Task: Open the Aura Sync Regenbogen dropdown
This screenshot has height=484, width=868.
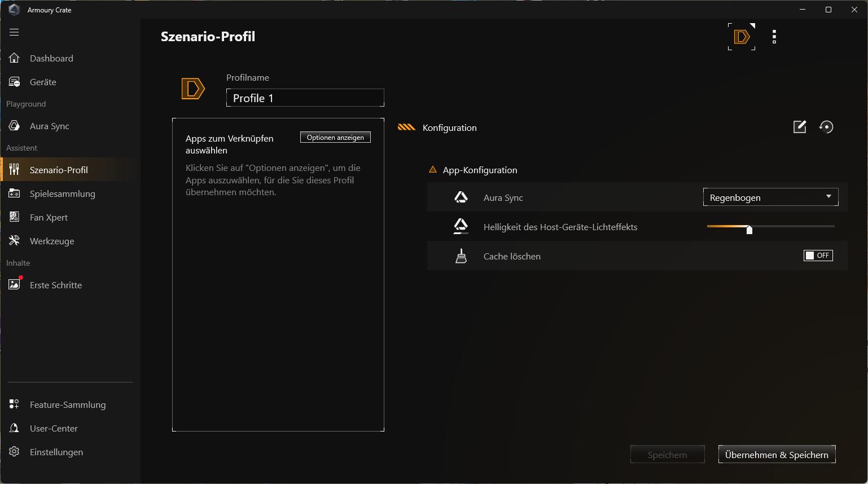Action: [x=770, y=197]
